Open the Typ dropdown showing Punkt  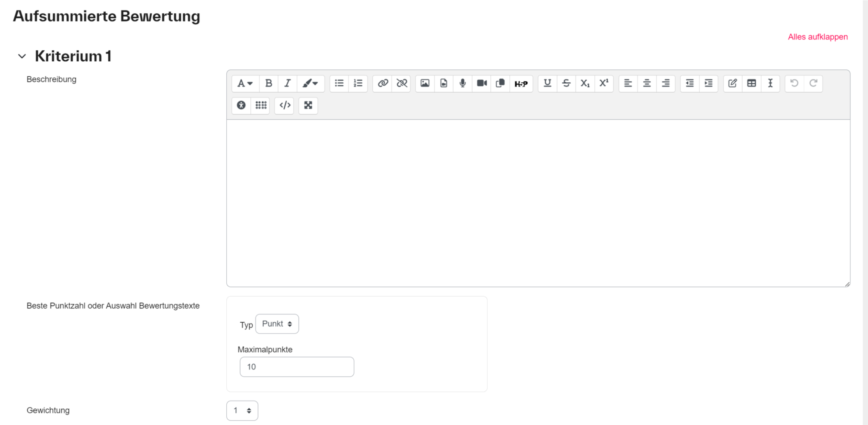[x=277, y=324]
